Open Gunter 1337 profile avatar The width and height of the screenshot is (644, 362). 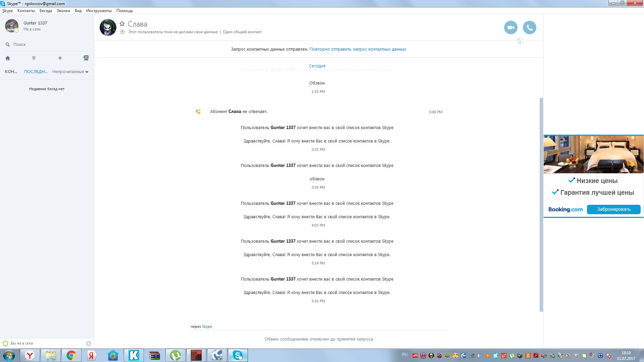click(x=11, y=26)
